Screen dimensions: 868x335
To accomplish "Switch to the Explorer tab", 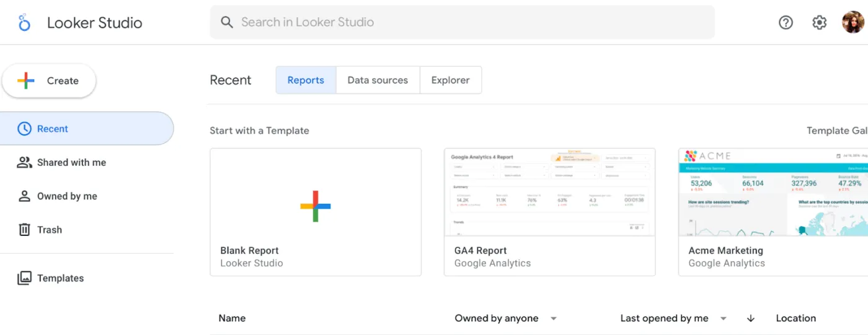I will 451,80.
